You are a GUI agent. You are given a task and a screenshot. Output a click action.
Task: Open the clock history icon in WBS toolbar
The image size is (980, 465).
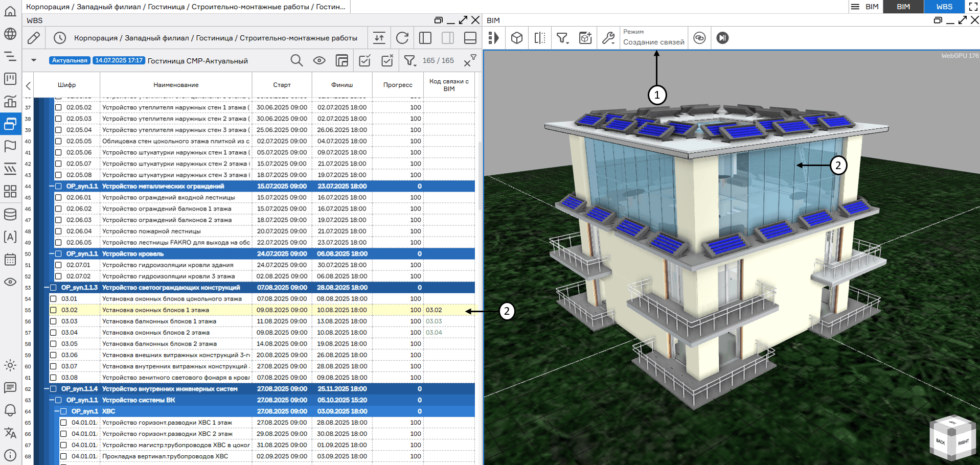[x=60, y=38]
